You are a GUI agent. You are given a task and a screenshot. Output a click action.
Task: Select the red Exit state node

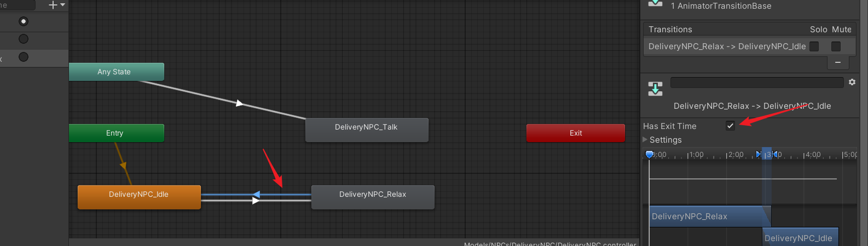click(575, 133)
